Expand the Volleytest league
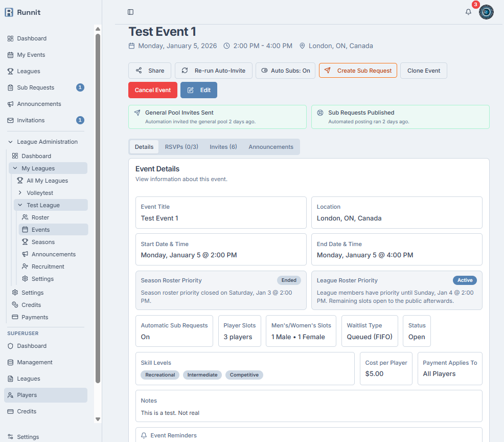504x442 pixels. 20,193
